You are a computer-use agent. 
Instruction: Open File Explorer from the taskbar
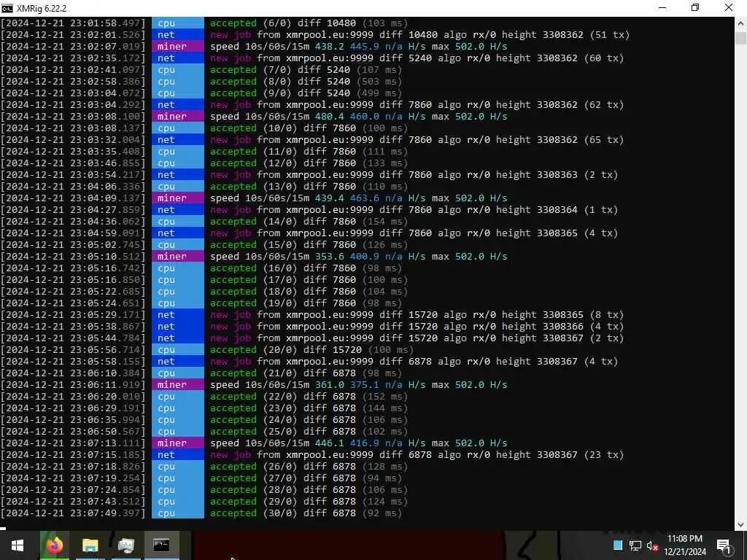click(90, 545)
